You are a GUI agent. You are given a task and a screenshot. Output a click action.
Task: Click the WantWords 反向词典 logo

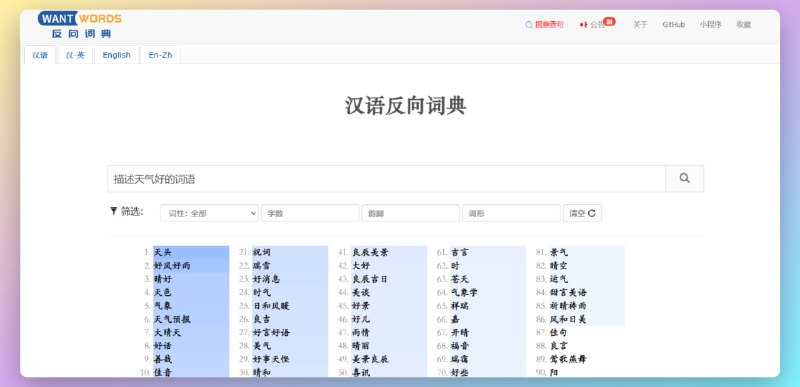(x=80, y=25)
